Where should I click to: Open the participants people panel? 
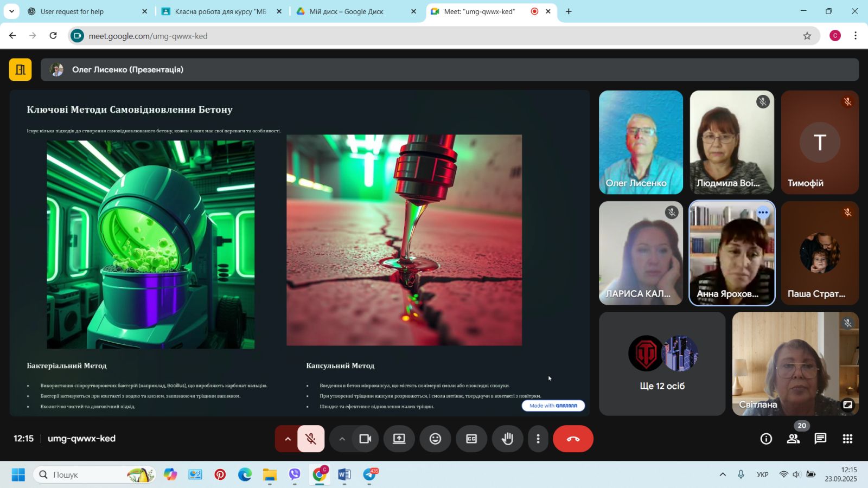click(x=793, y=439)
